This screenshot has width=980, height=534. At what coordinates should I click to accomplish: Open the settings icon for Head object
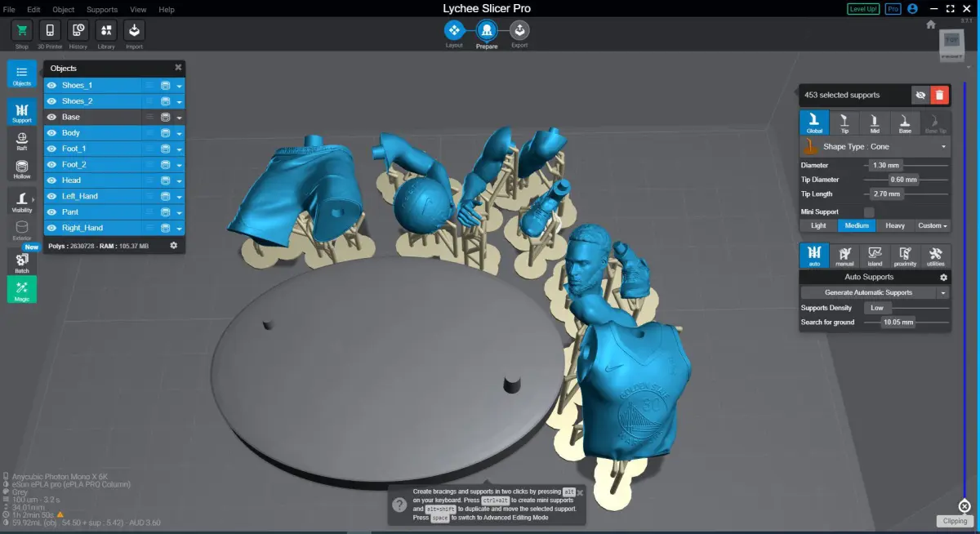[165, 180]
